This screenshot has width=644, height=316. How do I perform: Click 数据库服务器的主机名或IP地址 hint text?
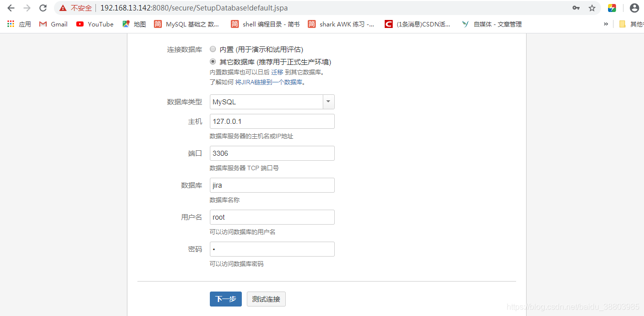pyautogui.click(x=251, y=136)
